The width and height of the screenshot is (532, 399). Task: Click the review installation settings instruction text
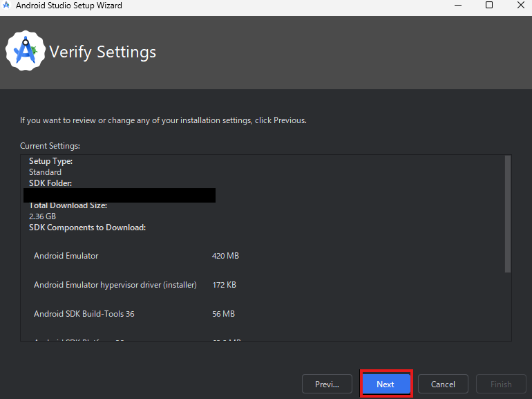(163, 120)
